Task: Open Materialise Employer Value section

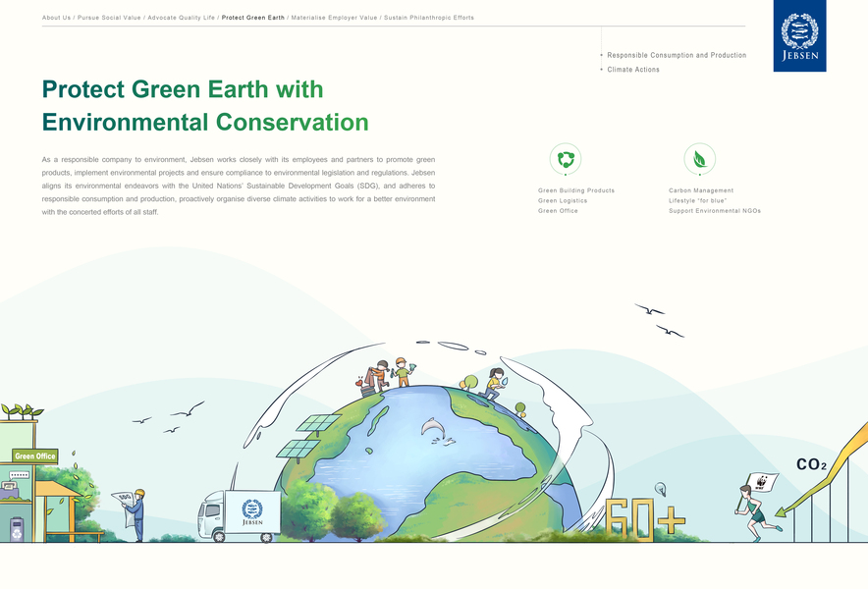Action: click(x=334, y=18)
